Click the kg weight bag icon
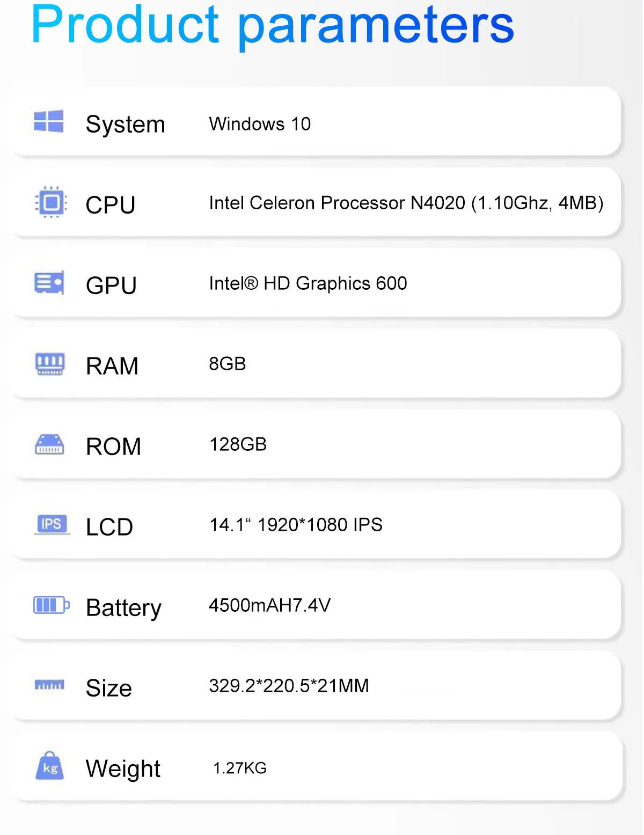 [49, 766]
